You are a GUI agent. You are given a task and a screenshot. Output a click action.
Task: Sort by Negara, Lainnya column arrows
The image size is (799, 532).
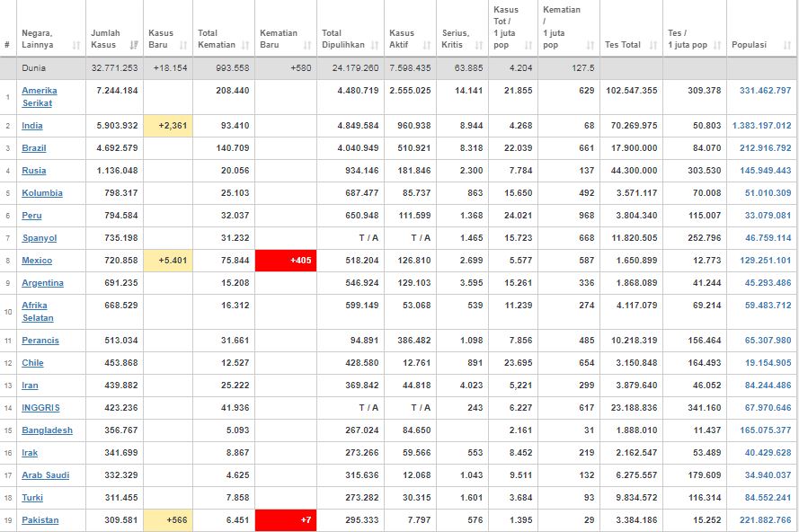click(76, 45)
